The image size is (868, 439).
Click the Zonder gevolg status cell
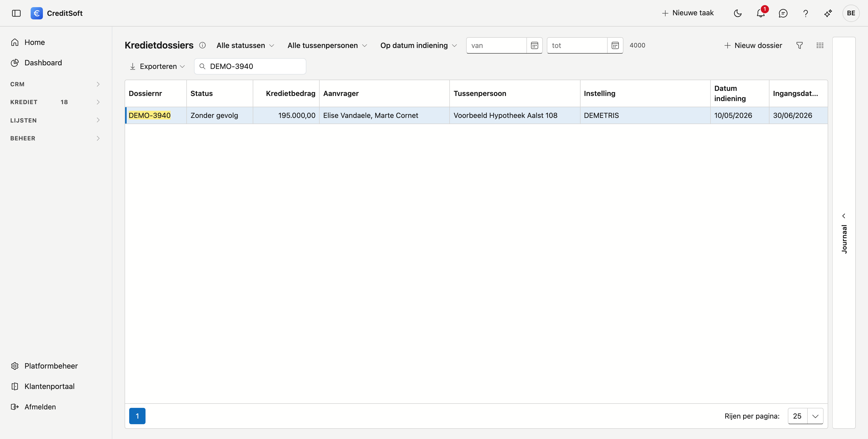(220, 115)
